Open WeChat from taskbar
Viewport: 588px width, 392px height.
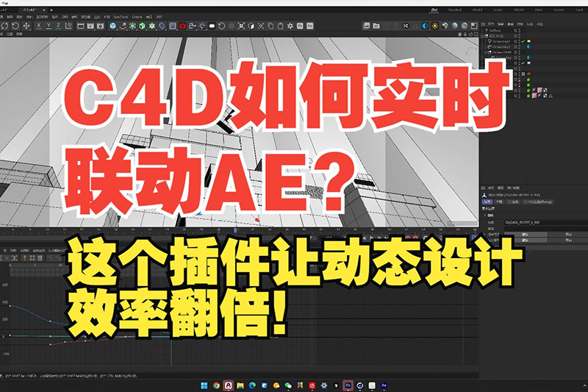coord(288,385)
